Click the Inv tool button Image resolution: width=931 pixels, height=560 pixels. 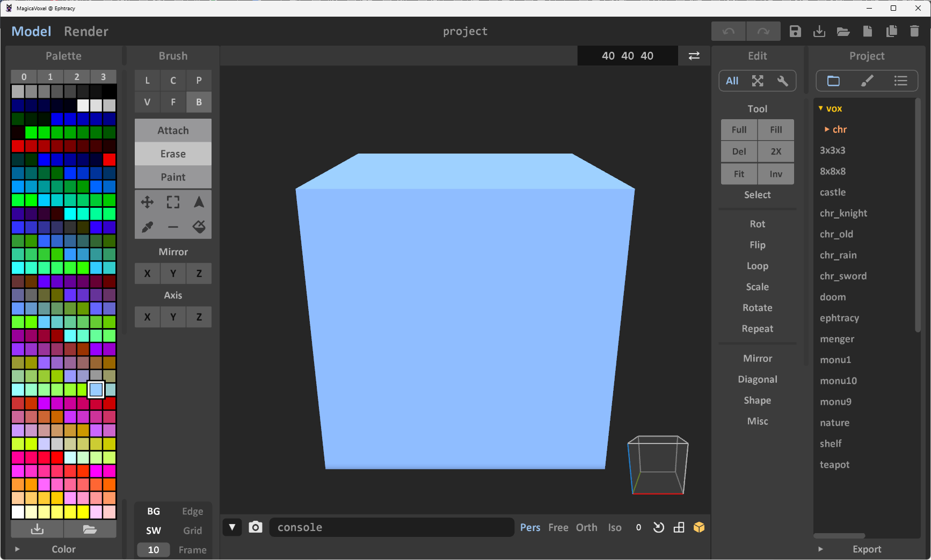coord(776,174)
